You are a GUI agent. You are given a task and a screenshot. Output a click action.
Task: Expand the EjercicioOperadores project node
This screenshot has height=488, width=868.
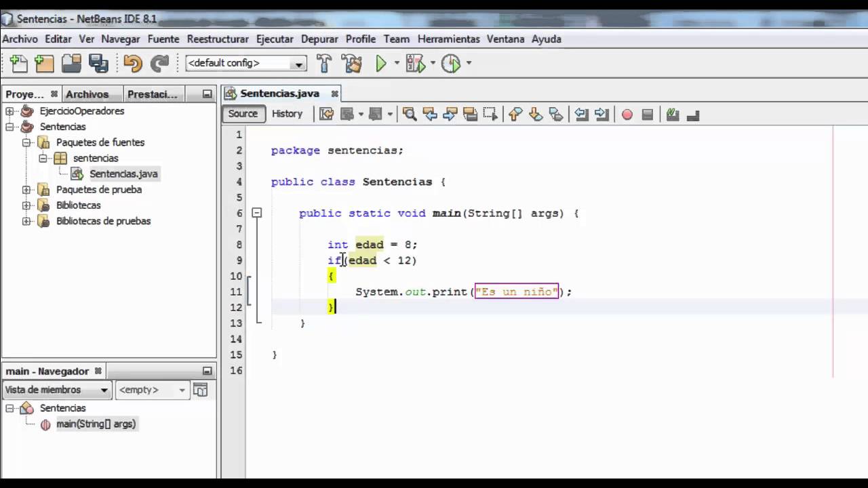click(9, 111)
